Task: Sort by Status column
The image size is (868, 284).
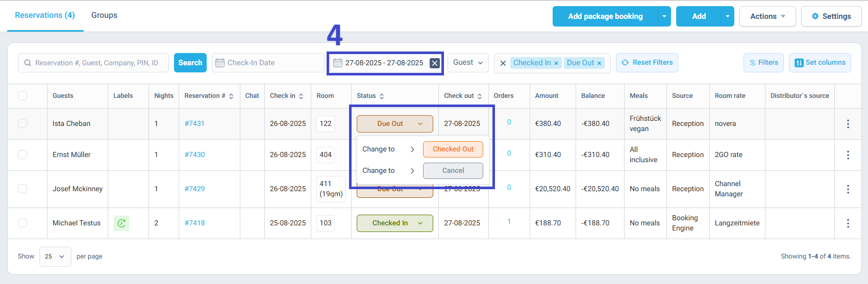Action: click(382, 96)
